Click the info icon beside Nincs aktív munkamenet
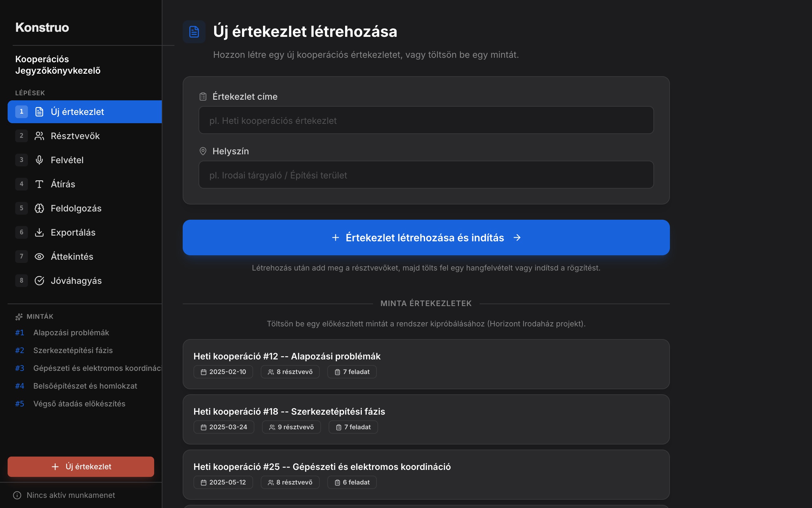812x508 pixels. (x=17, y=495)
